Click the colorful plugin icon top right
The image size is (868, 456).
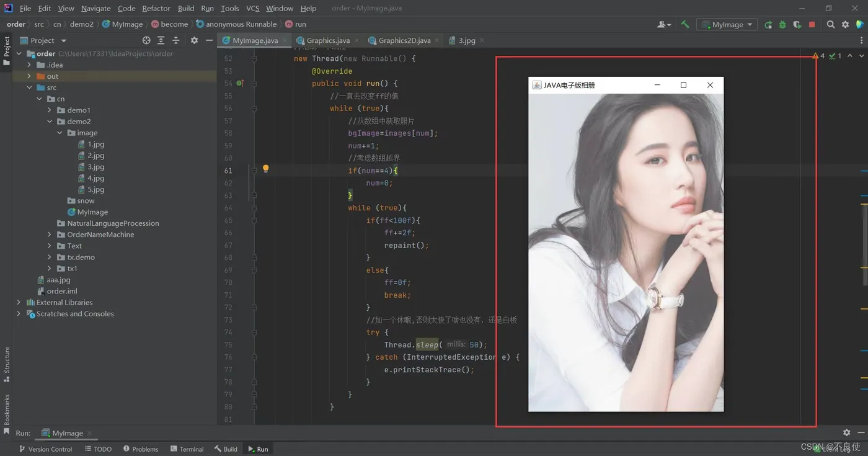coord(860,24)
